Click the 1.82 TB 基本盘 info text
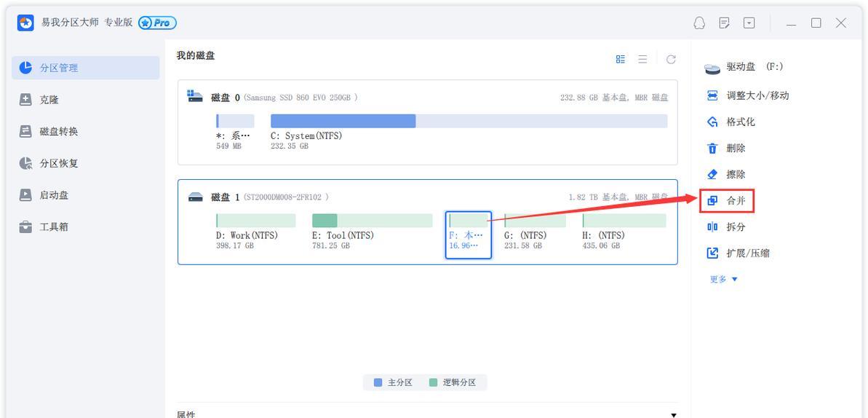Image resolution: width=868 pixels, height=418 pixels. tap(618, 197)
